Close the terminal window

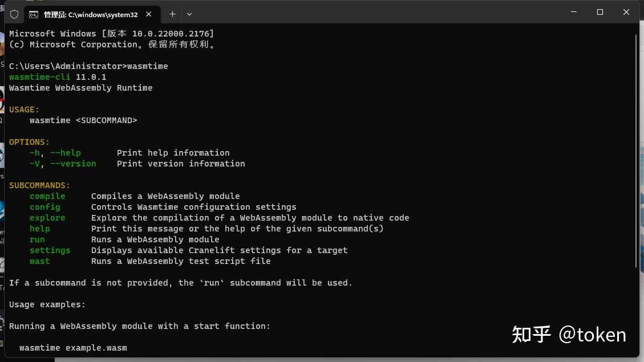click(626, 13)
